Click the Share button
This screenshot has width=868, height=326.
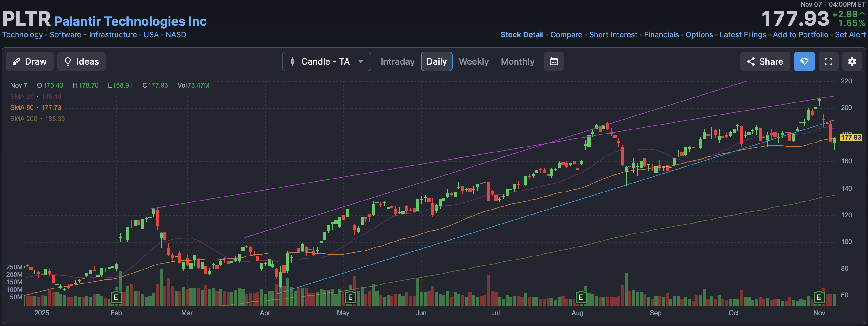pyautogui.click(x=765, y=61)
